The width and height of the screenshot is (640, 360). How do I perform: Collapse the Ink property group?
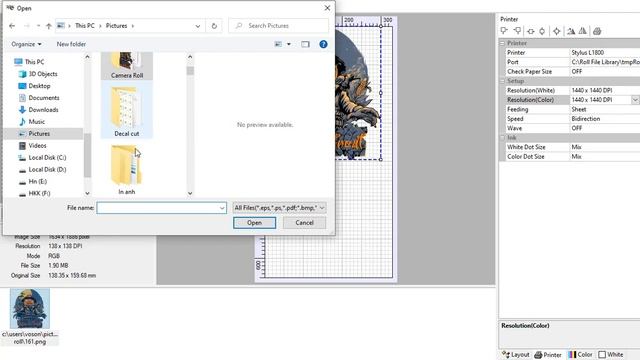502,138
